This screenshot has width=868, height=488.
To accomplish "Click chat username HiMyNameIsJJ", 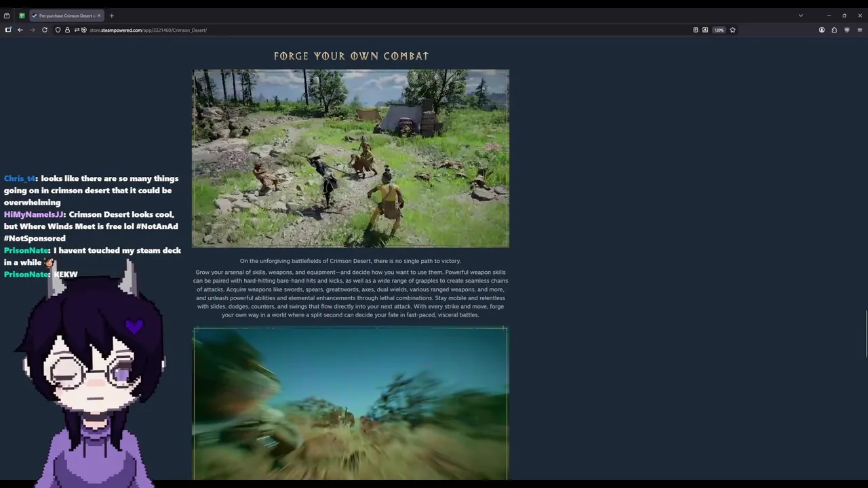I will tap(35, 214).
